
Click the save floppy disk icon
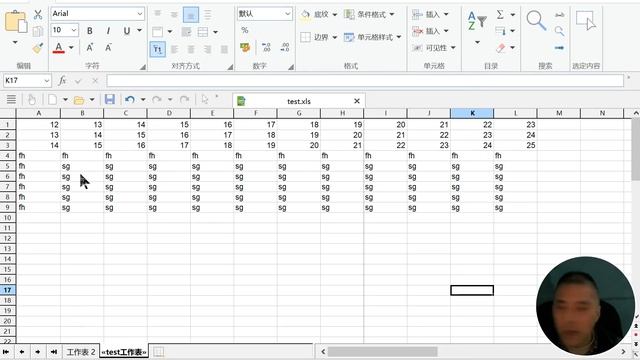[109, 100]
